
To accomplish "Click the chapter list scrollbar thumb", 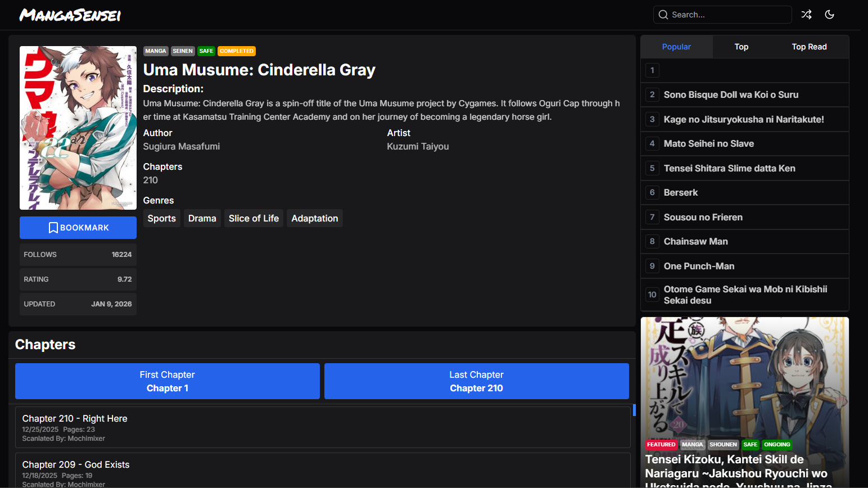I will pos(634,410).
